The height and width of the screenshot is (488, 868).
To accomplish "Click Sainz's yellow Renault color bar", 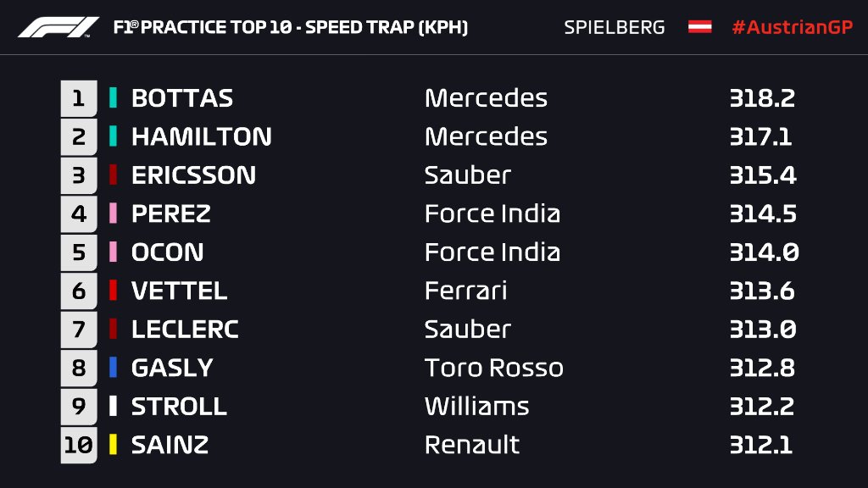I will 113,444.
